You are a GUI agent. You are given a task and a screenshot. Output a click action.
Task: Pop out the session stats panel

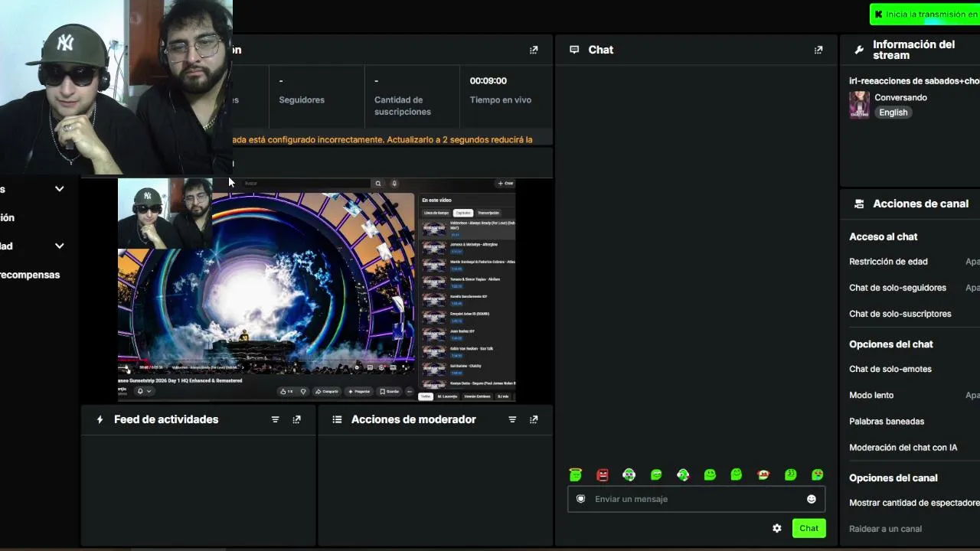(534, 50)
